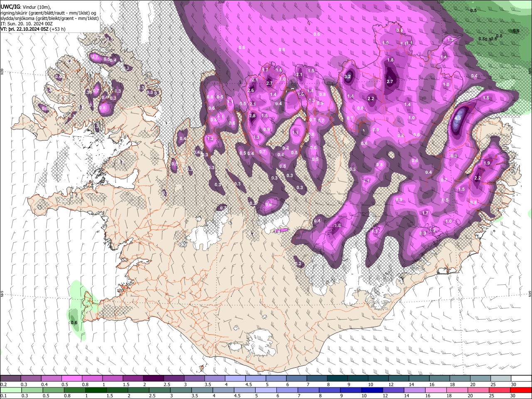Image resolution: width=532 pixels, height=399 pixels.
Task: Select the white last swatch in upper legend
Action: click(x=521, y=379)
